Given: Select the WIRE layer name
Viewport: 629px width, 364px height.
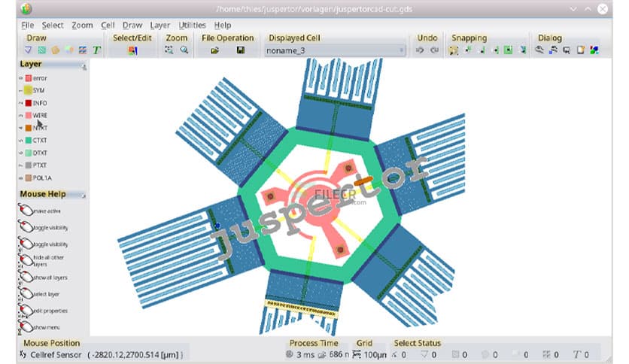Looking at the screenshot, I should pos(40,116).
